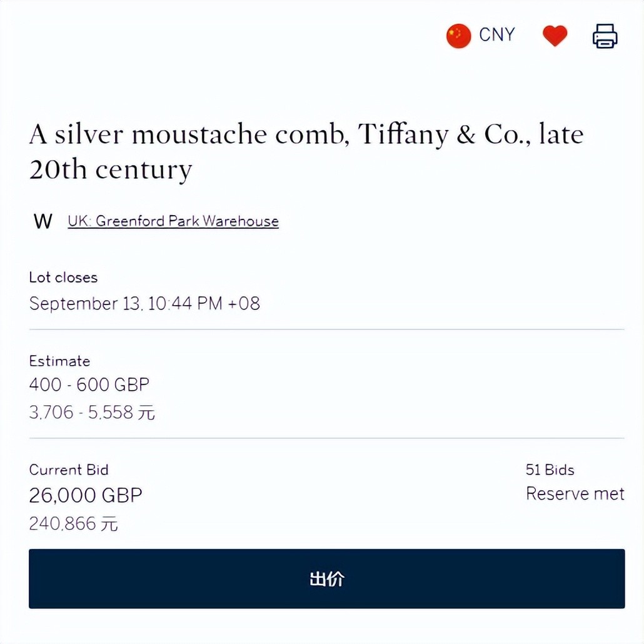Click the Lot closes label
The height and width of the screenshot is (644, 644).
click(x=63, y=278)
